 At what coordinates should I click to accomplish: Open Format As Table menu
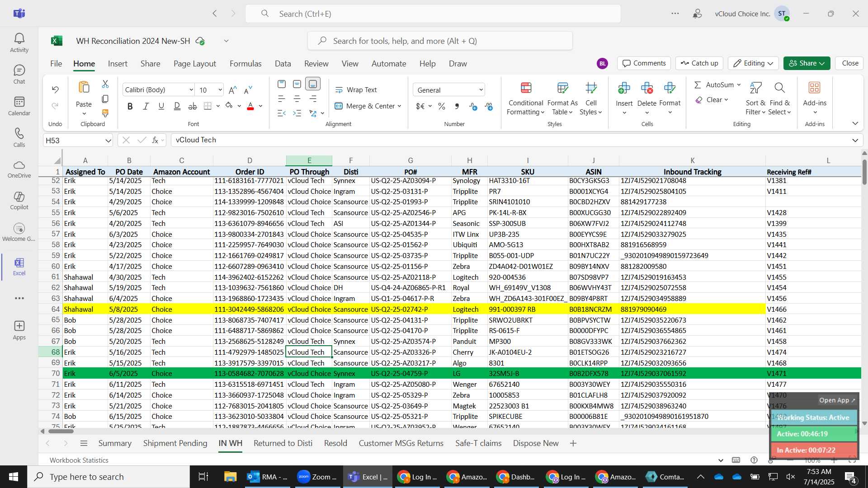pyautogui.click(x=562, y=99)
